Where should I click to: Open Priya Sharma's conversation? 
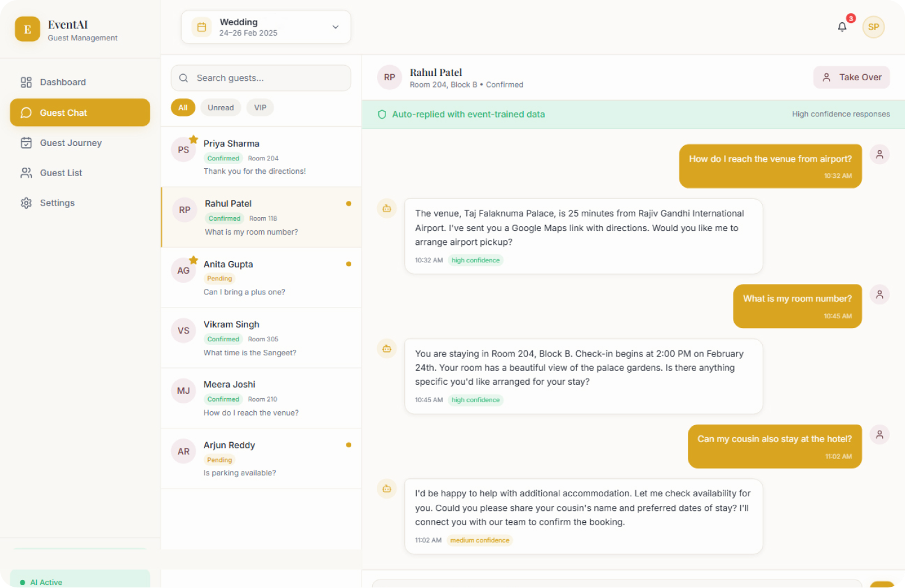click(261, 157)
